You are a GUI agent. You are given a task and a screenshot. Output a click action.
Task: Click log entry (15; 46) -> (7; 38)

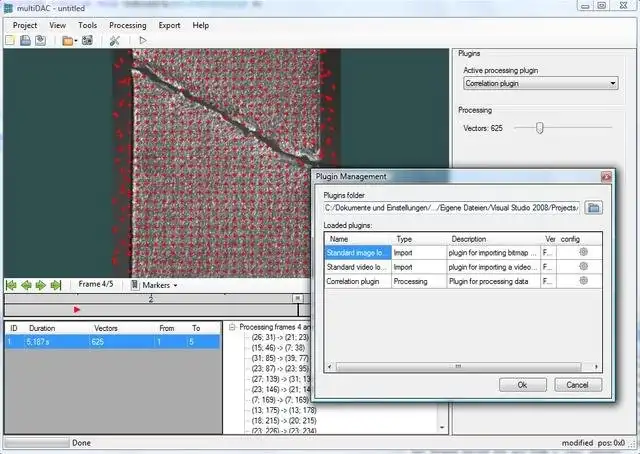(278, 348)
